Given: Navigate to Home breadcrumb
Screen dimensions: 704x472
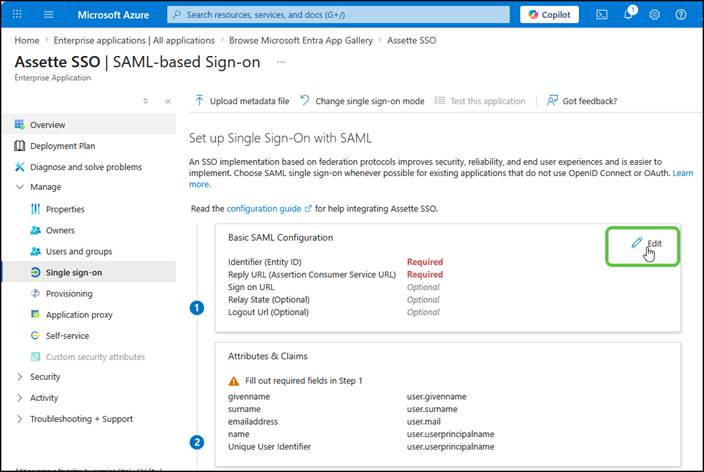Looking at the screenshot, I should [x=27, y=40].
